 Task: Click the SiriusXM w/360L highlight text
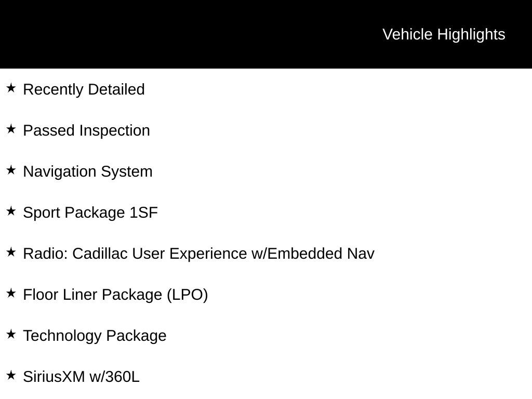click(81, 377)
